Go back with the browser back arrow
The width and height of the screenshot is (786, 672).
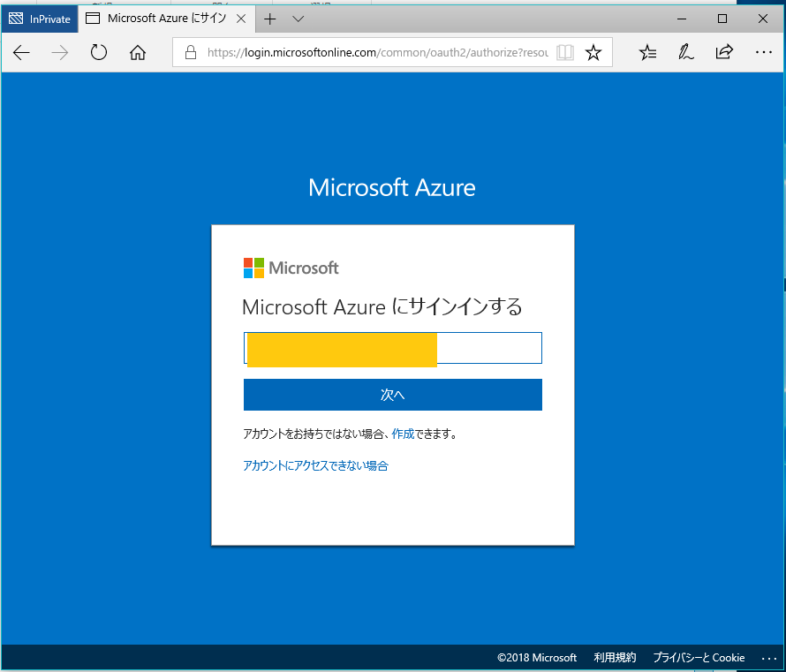click(21, 52)
